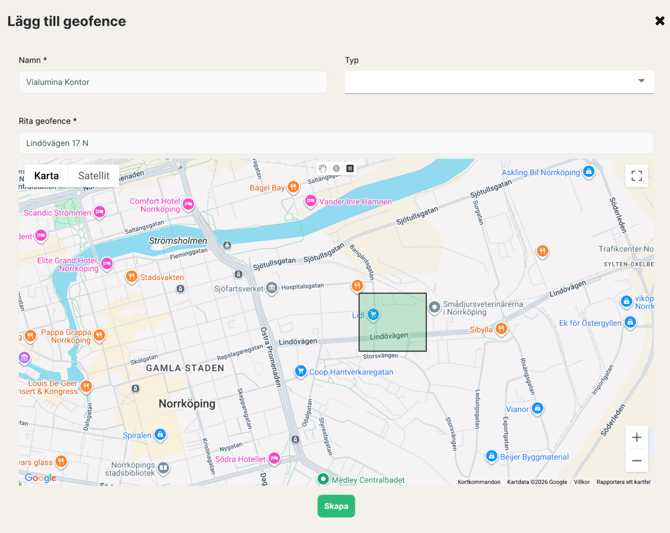Click the Coop Hantverkaregatan map pin
670x533 pixels.
pyautogui.click(x=300, y=371)
